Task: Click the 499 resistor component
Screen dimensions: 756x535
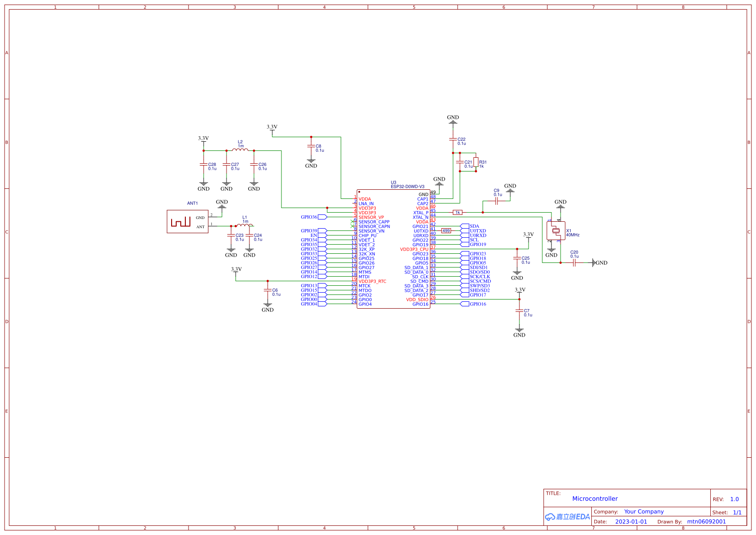Action: pyautogui.click(x=446, y=231)
